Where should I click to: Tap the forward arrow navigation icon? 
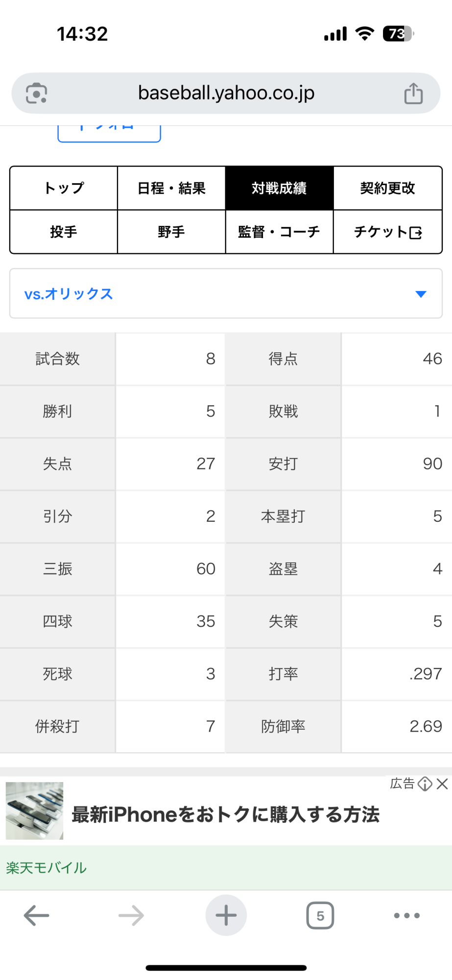point(131,915)
